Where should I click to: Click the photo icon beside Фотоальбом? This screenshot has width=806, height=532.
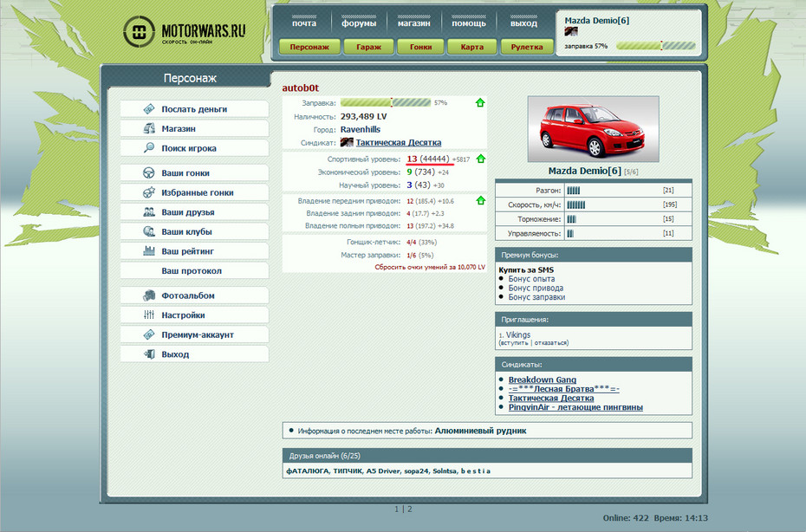click(x=148, y=295)
